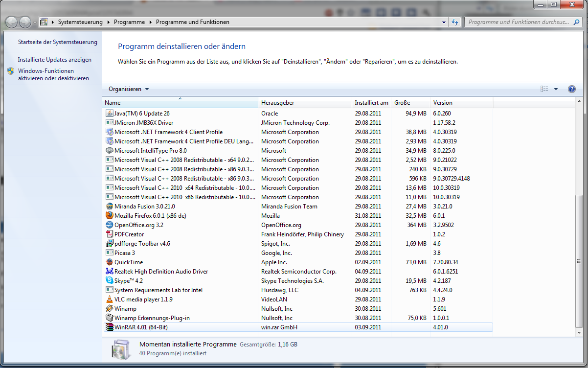Click the Winamp program icon

coord(110,308)
